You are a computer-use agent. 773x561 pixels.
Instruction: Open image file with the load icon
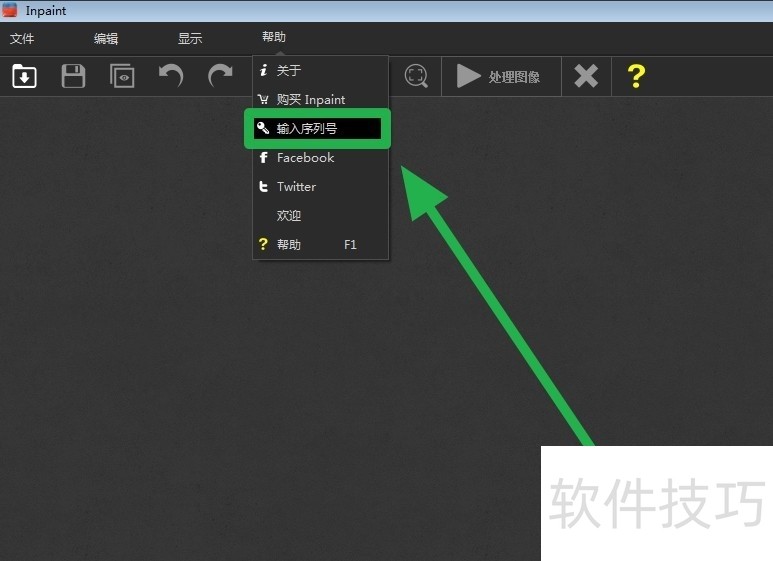pos(24,76)
